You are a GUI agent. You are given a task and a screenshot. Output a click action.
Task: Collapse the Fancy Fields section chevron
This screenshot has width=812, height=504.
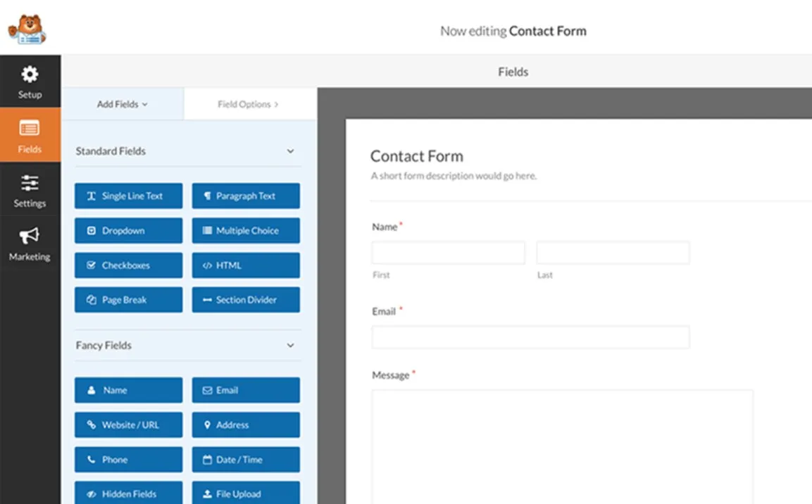click(291, 345)
